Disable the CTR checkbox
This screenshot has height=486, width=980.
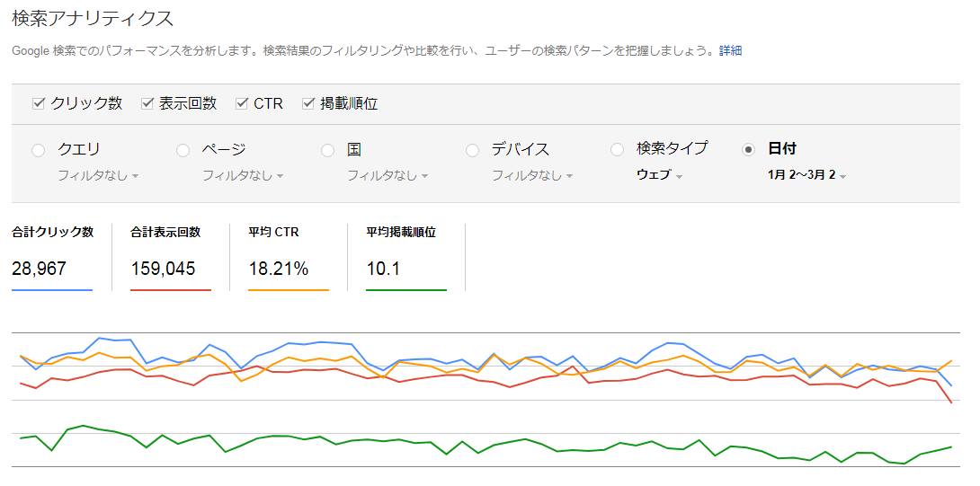pos(241,103)
